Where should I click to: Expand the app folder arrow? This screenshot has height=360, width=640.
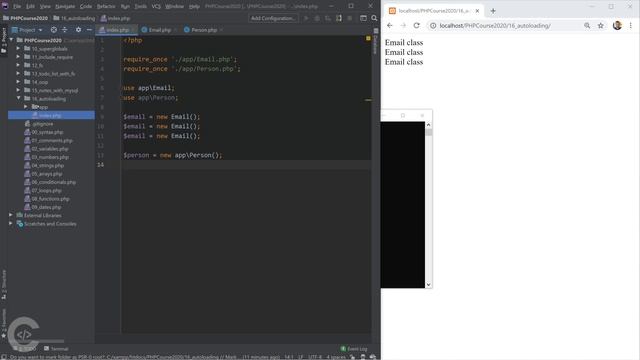[26, 107]
